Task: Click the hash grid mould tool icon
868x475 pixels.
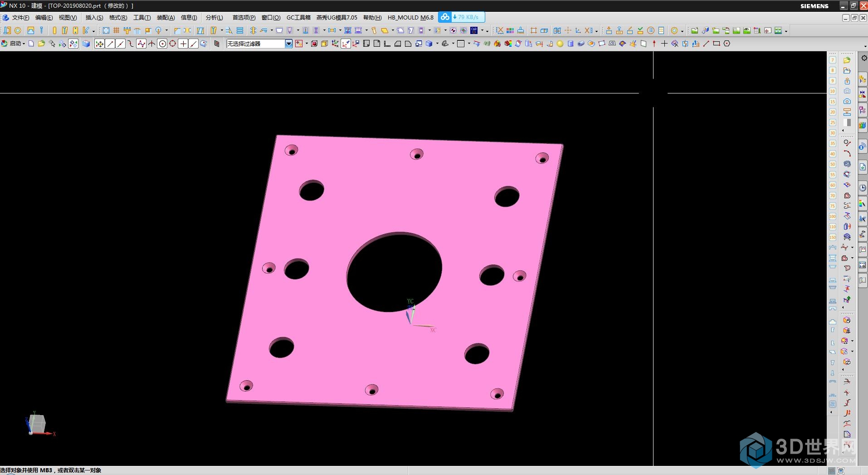Action: (x=117, y=30)
